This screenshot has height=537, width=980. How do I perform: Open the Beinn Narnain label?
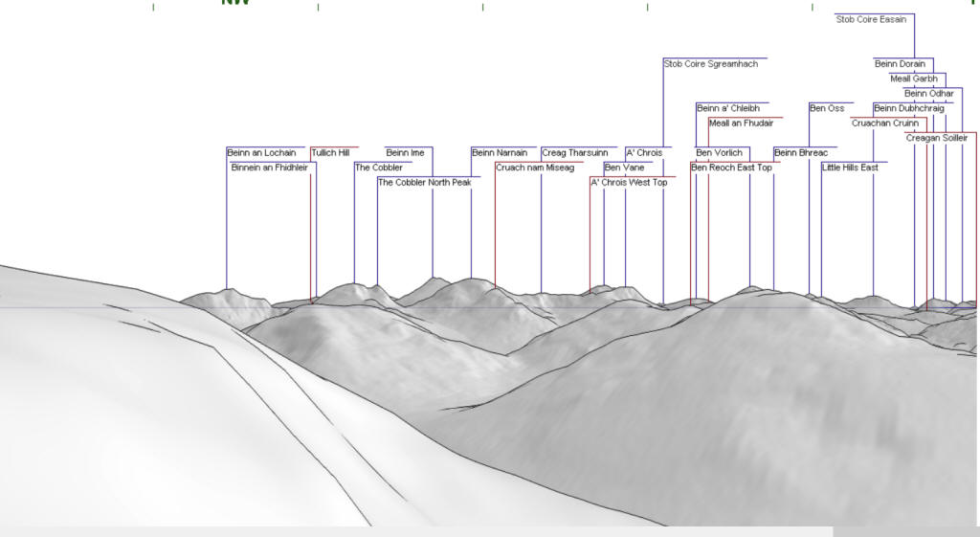500,153
